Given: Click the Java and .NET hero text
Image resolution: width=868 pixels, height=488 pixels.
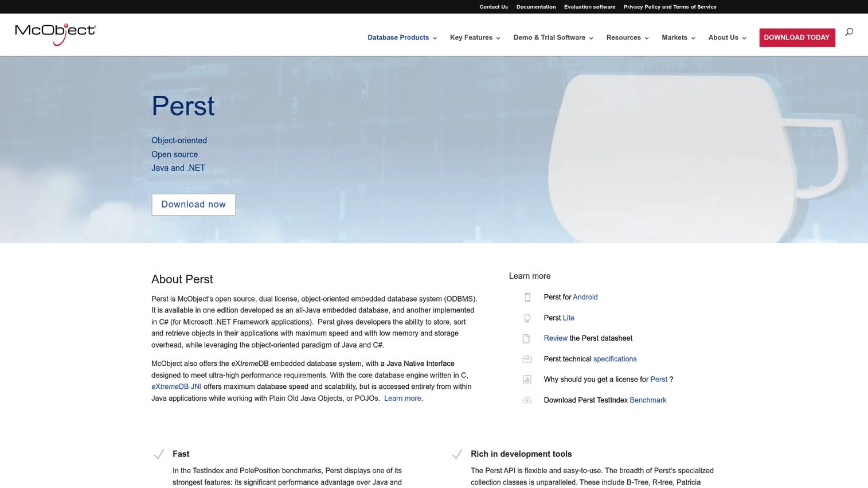Looking at the screenshot, I should 178,168.
